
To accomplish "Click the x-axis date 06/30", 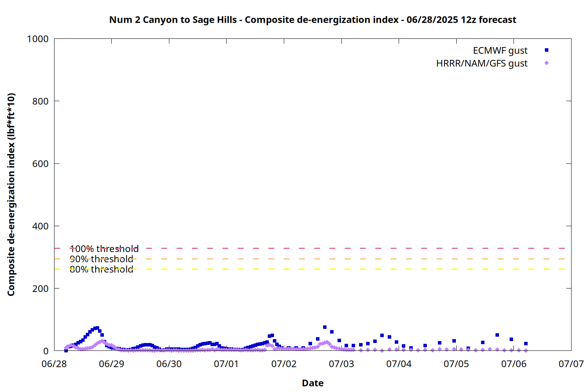I will point(169,364).
